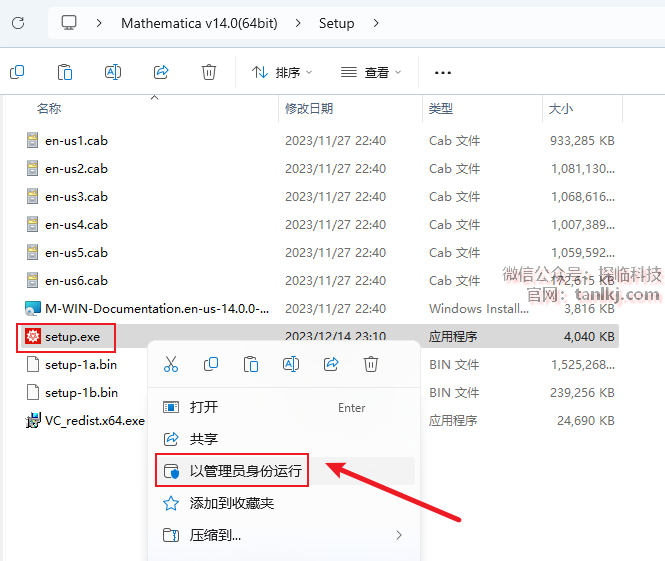Select the M-WIN-Documentation installer icon
The image size is (665, 561).
(x=33, y=308)
